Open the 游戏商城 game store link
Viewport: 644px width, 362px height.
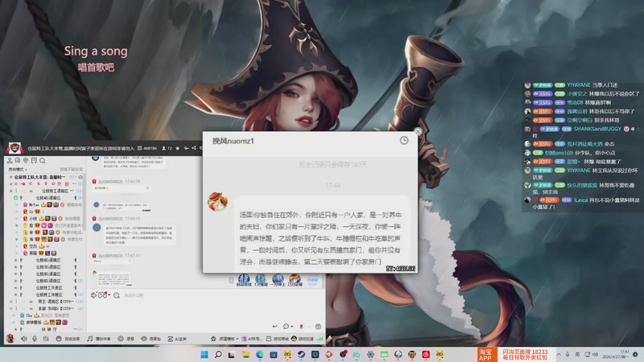(278, 339)
